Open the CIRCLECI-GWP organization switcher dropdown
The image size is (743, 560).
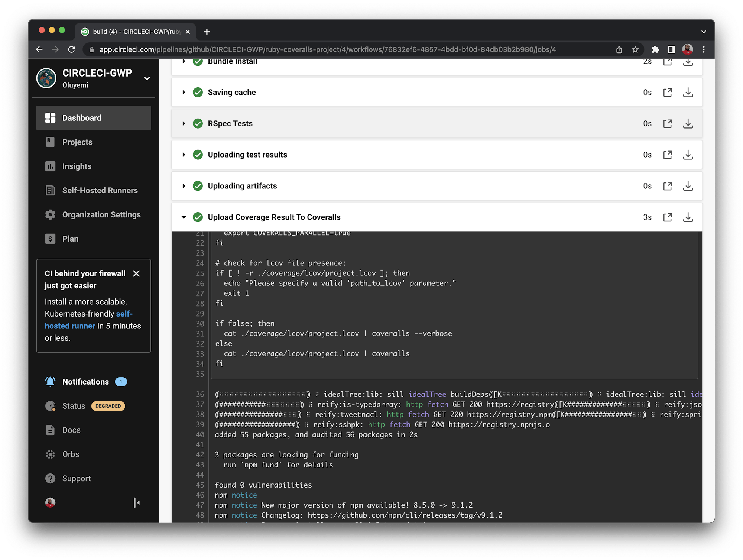coord(147,78)
